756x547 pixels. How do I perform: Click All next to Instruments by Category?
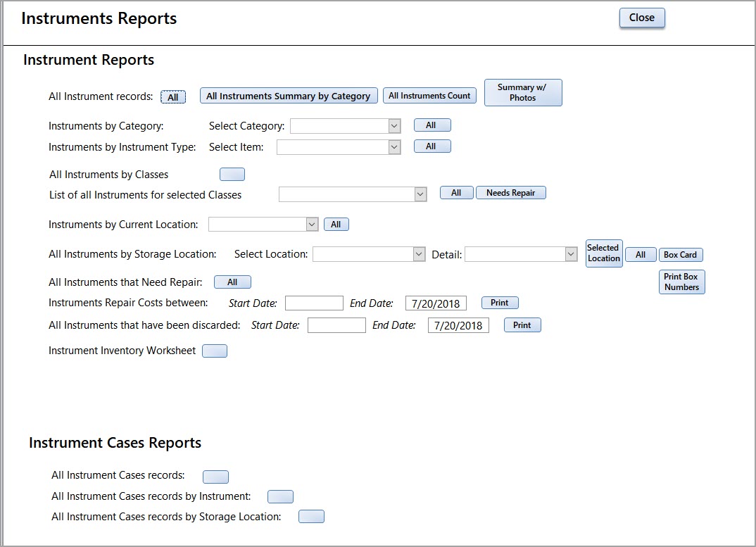[x=432, y=125]
